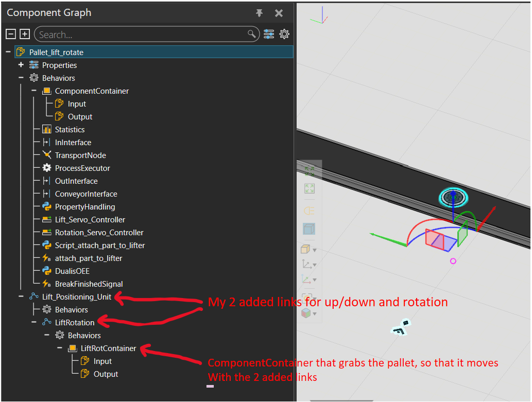Select the LiftRotation link
The height and width of the screenshot is (402, 532).
75,323
